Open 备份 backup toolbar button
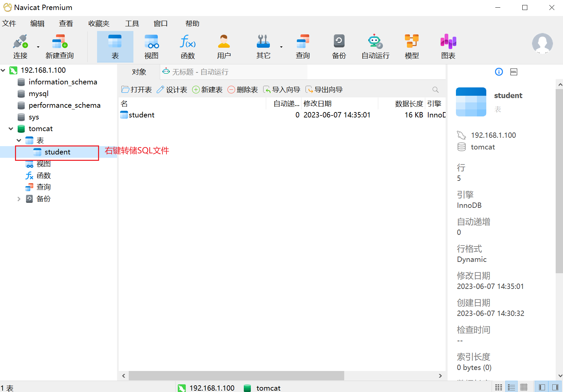 [x=339, y=47]
